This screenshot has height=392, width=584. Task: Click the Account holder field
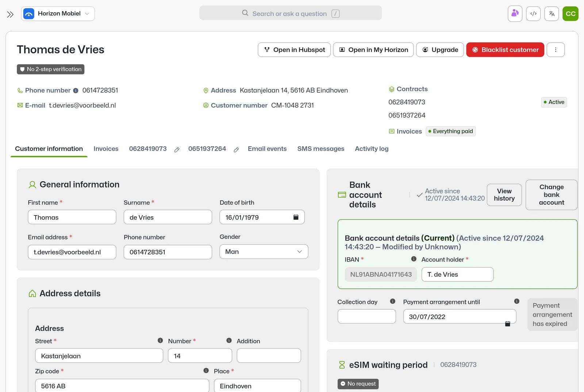[458, 275]
